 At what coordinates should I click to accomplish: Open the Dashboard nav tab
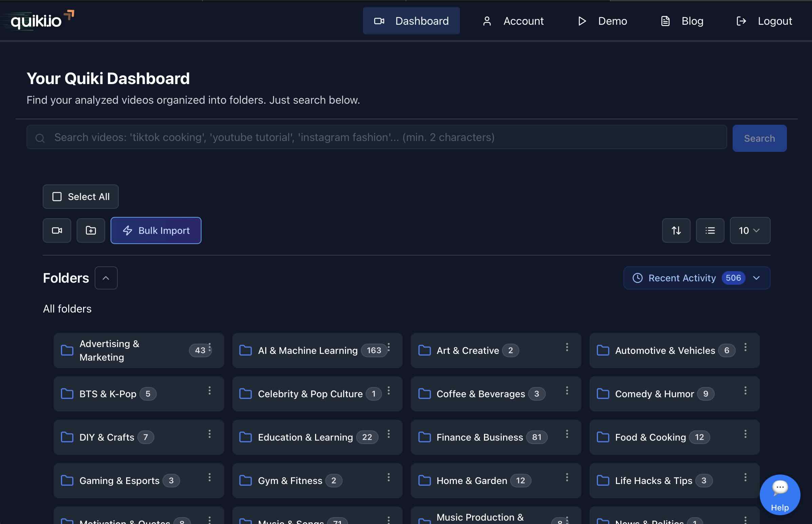(x=411, y=21)
